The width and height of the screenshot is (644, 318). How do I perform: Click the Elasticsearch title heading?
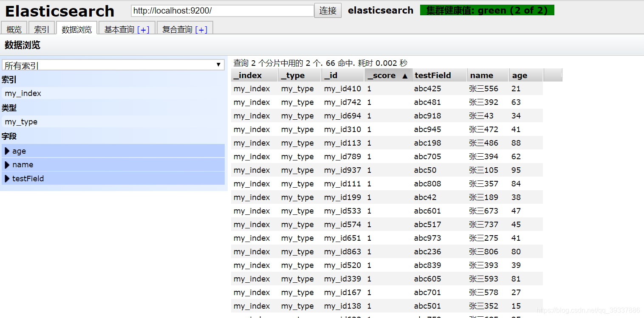coord(59,11)
